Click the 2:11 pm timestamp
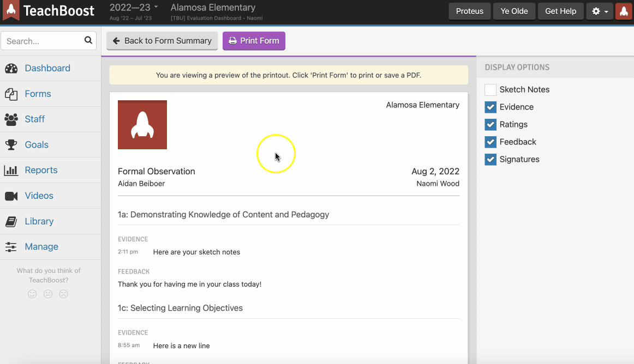This screenshot has width=634, height=364. [128, 252]
